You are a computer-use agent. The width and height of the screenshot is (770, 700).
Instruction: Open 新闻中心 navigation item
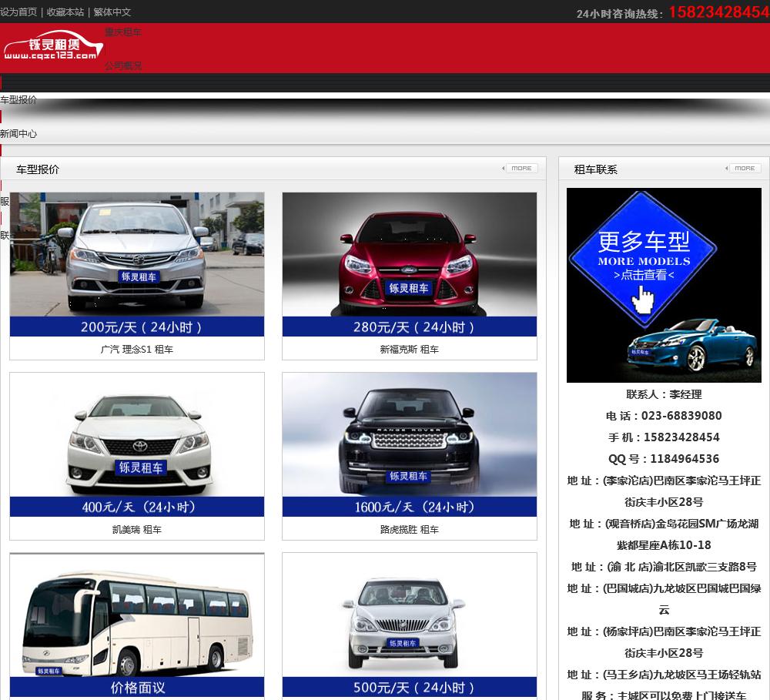[x=18, y=134]
